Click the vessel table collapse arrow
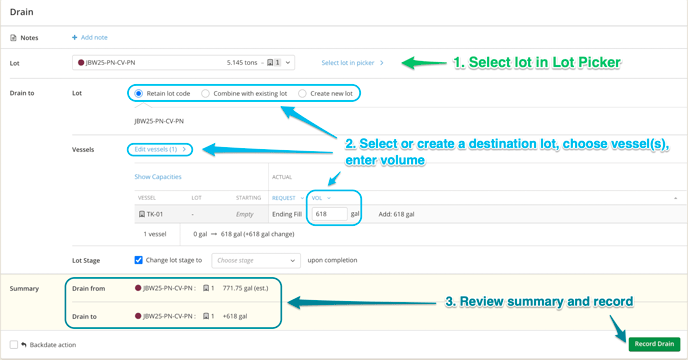Screen dimensions: 688x360 tap(675, 198)
